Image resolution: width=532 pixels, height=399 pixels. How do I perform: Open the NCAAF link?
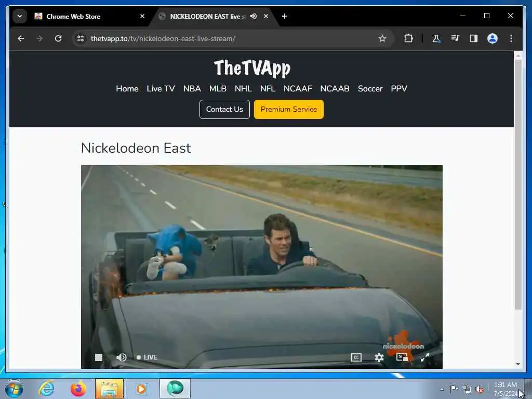(298, 88)
